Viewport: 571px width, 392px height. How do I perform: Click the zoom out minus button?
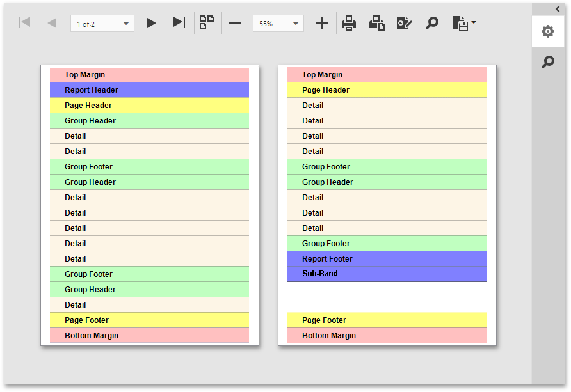(x=235, y=23)
